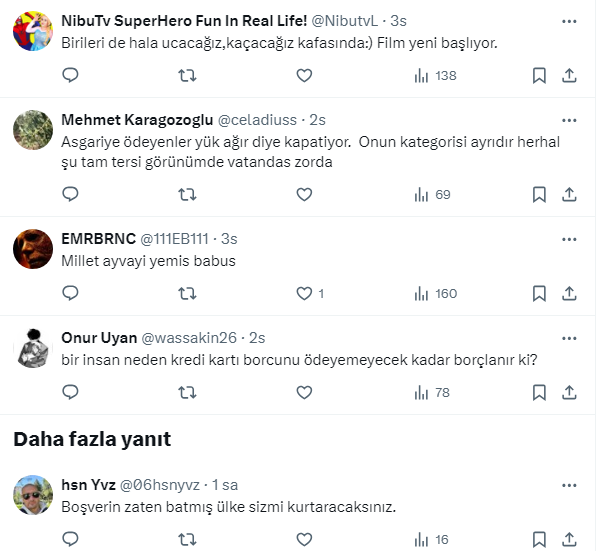Reply to NibuTv SuperHero's tweet

[70, 75]
